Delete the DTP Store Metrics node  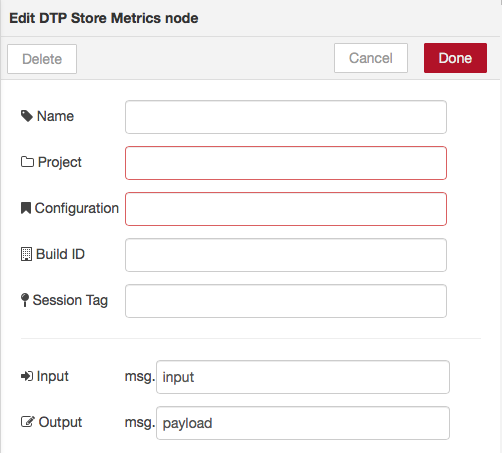pos(42,59)
